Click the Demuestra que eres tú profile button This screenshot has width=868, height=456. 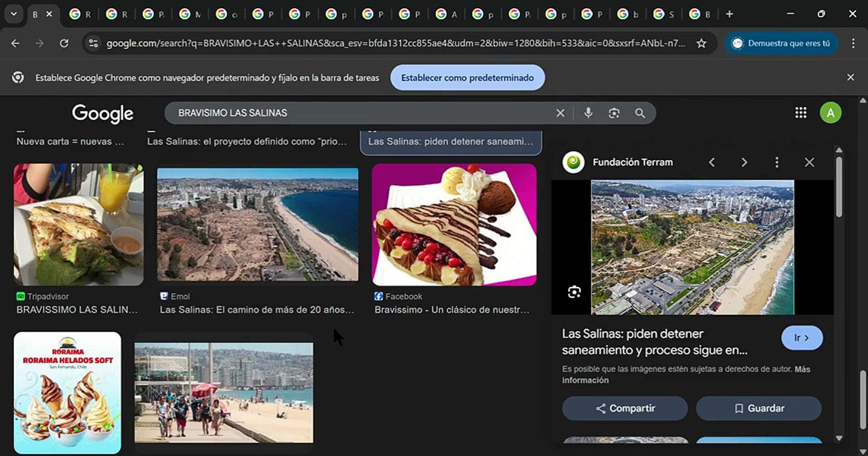781,43
